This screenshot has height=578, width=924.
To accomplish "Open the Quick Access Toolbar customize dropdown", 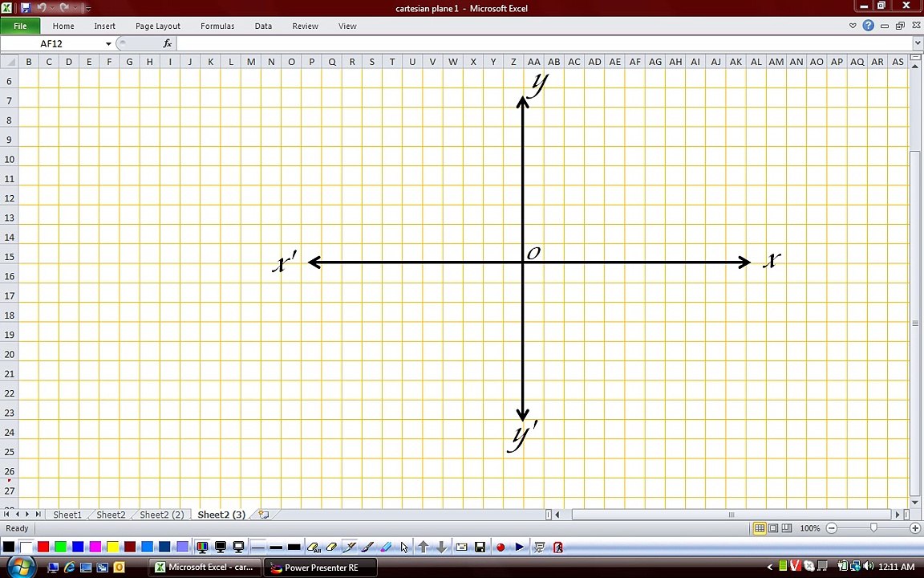I will pyautogui.click(x=87, y=8).
